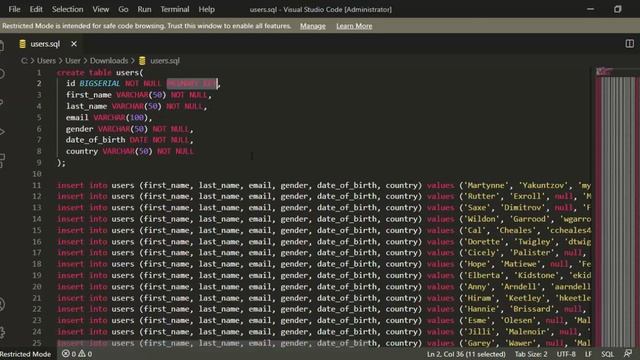The height and width of the screenshot is (360, 640).
Task: Click 'Wildon' value on line 14
Action: pos(481,219)
